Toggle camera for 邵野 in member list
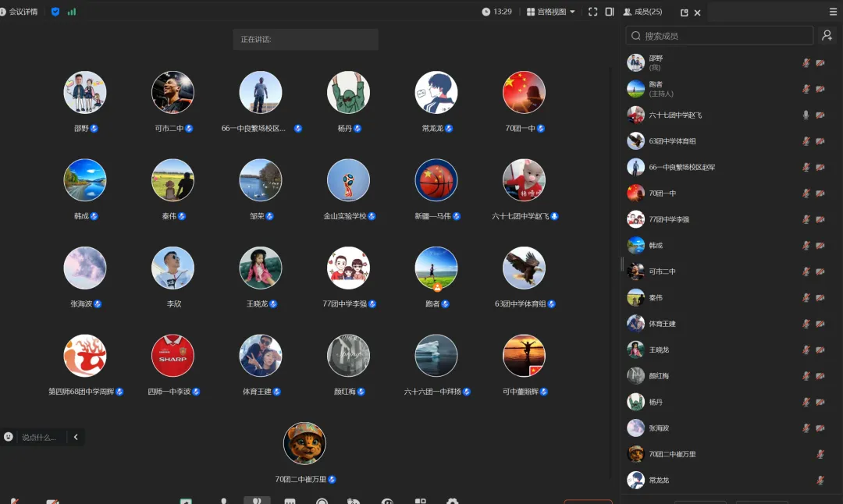Viewport: 843px width, 504px height. [x=820, y=63]
